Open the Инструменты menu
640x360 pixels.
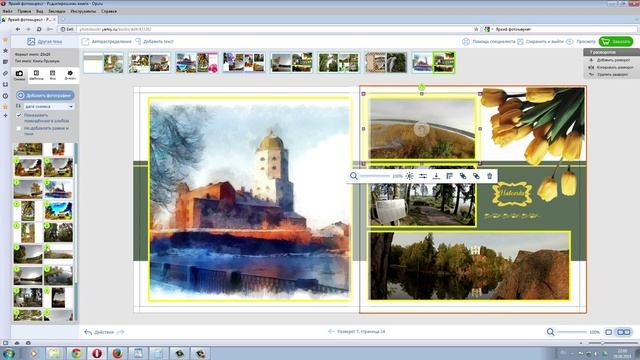pyautogui.click(x=83, y=11)
